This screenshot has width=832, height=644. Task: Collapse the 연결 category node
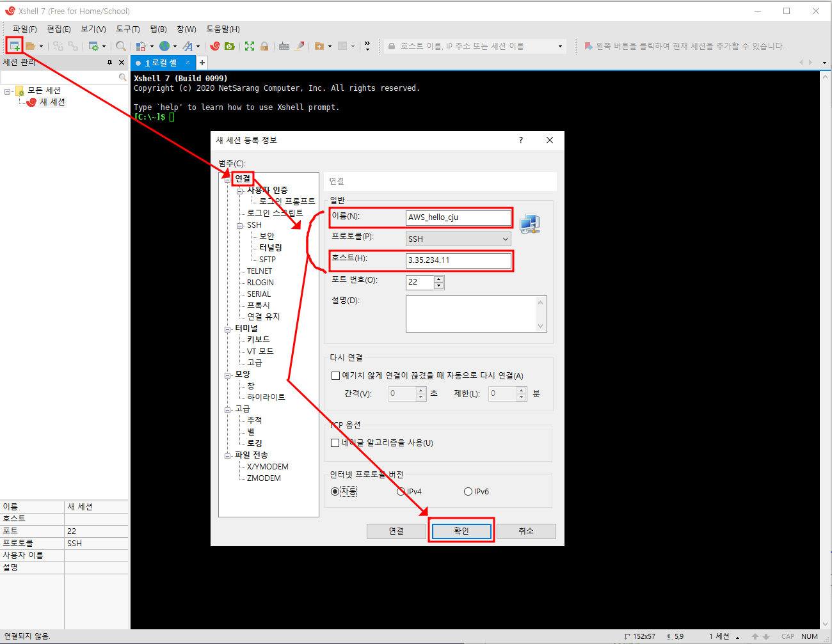coord(227,179)
